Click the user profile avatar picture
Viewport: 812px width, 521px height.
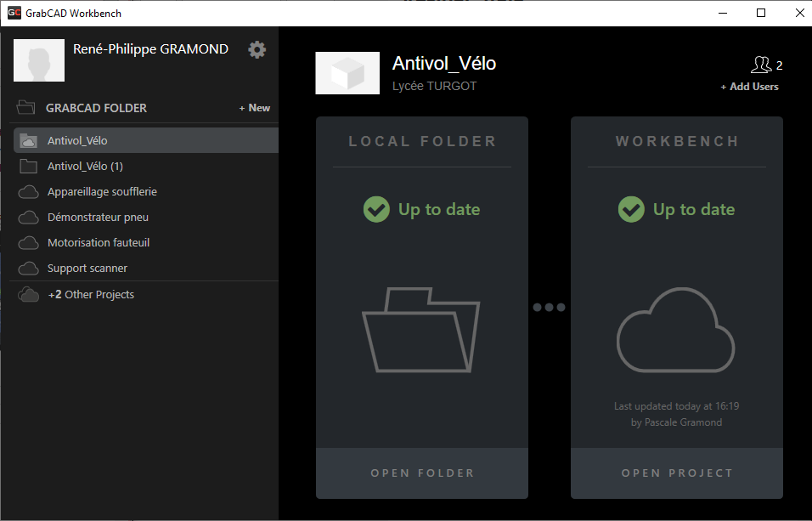tap(39, 60)
